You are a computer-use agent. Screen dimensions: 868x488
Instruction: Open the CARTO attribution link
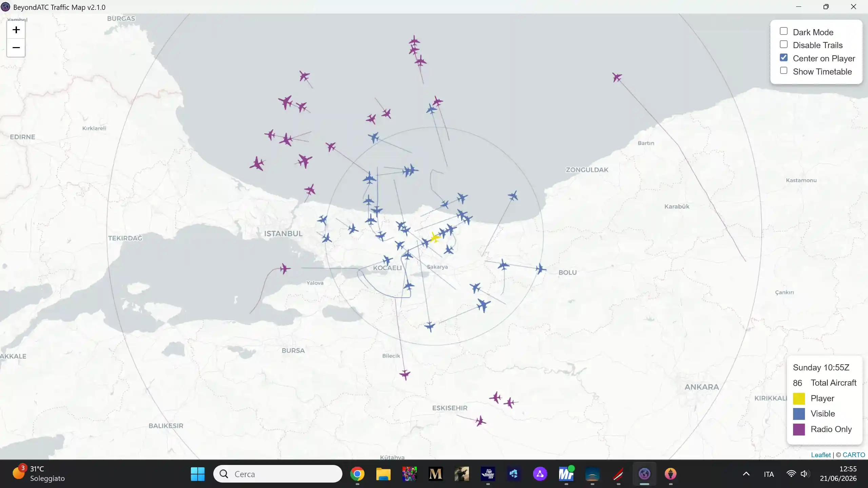click(x=854, y=455)
